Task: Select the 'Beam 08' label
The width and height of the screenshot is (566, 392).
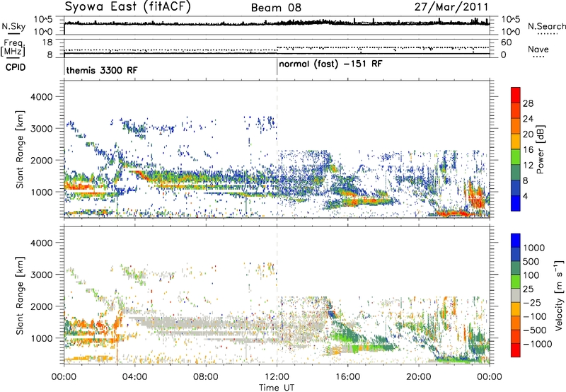Action: coord(276,8)
